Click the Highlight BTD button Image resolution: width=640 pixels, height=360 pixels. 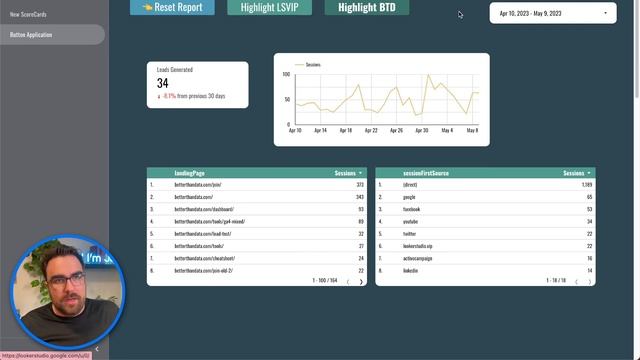click(367, 7)
